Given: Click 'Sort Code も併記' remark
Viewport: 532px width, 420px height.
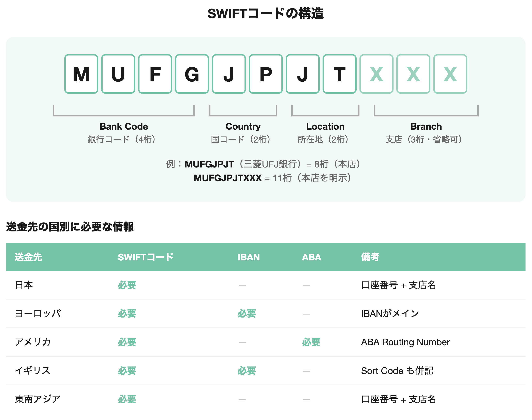Looking at the screenshot, I should [x=397, y=371].
